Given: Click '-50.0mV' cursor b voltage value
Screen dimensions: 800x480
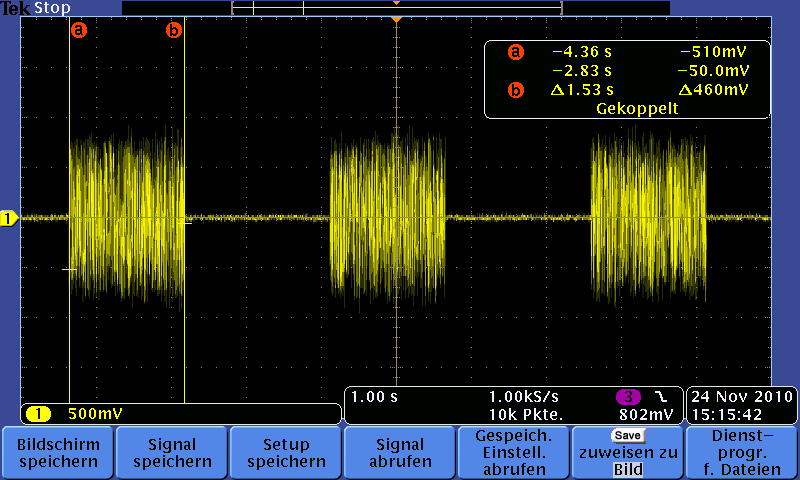Looking at the screenshot, I should click(713, 71).
